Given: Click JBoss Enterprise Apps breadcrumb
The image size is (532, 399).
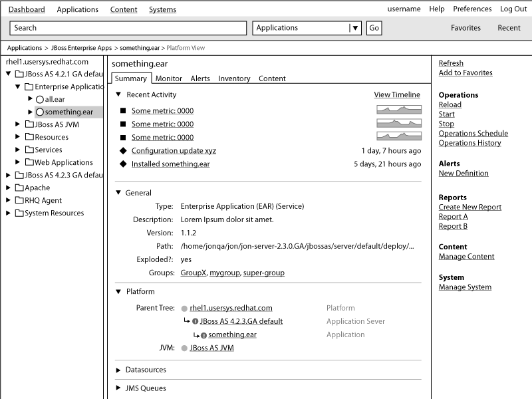Looking at the screenshot, I should click(81, 48).
